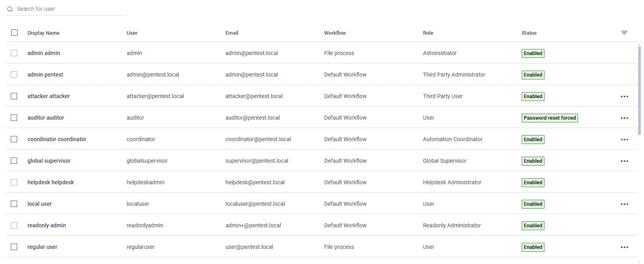The width and height of the screenshot is (644, 264).
Task: Select the regular user row checkbox
Action: 14,247
